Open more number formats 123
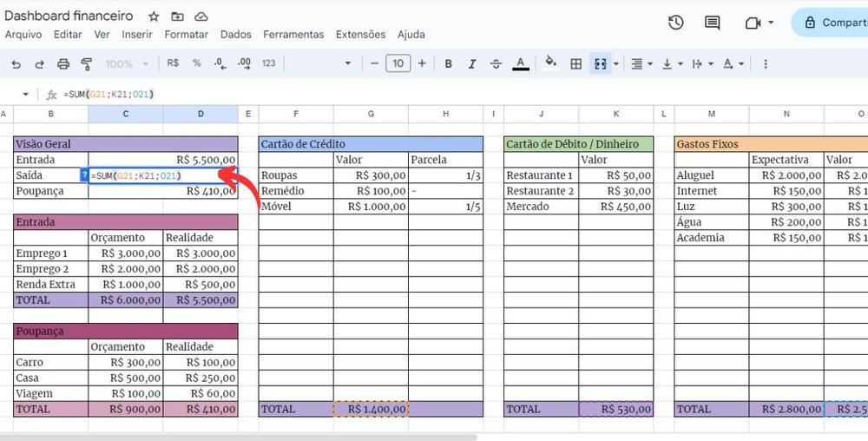Screen dimensions: 868x441 click(x=268, y=63)
